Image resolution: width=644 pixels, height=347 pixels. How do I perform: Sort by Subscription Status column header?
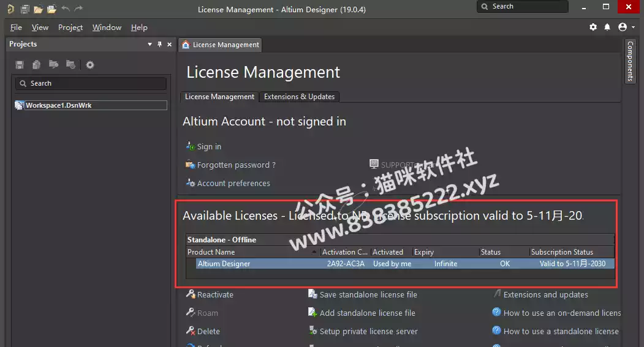(572, 252)
